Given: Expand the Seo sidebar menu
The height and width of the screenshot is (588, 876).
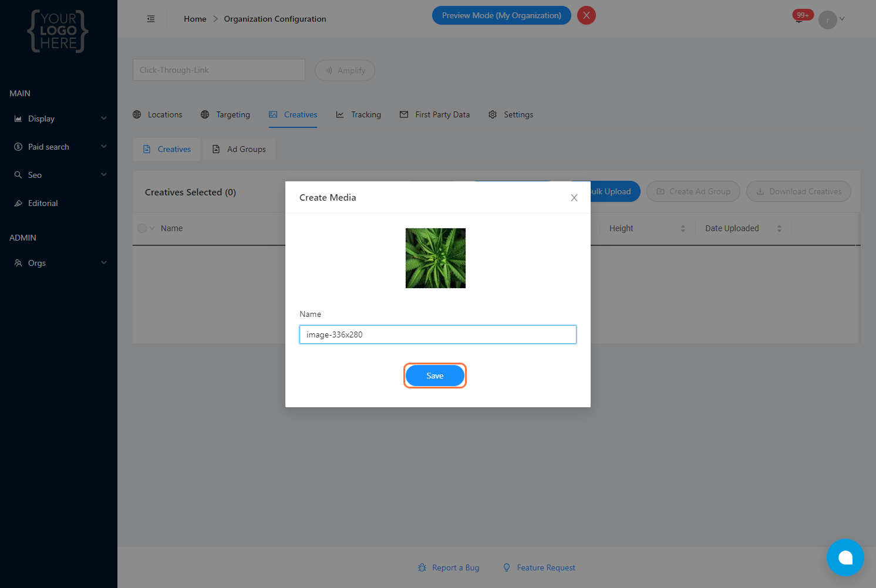Looking at the screenshot, I should 59,175.
